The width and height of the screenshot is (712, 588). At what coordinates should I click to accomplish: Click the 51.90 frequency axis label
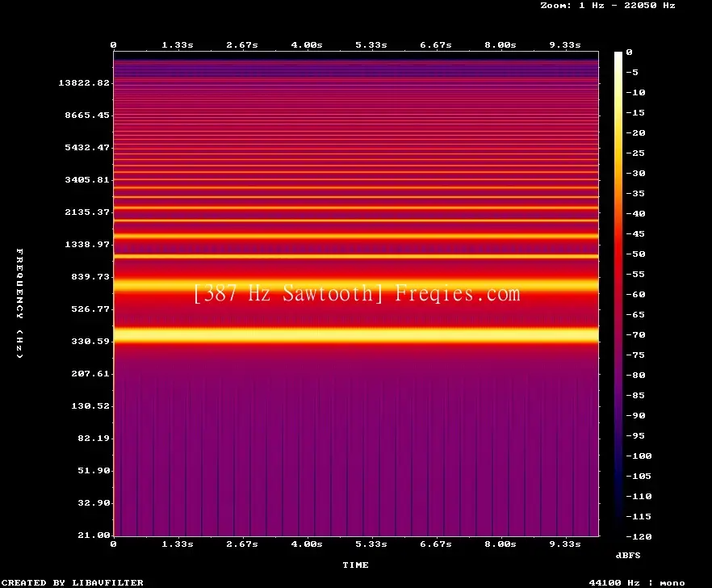(94, 470)
